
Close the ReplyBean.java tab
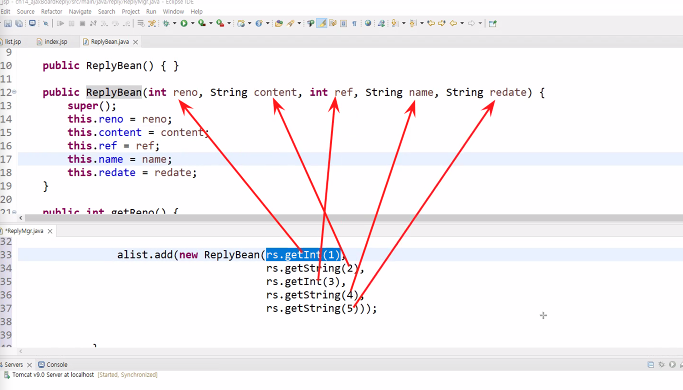click(x=135, y=42)
